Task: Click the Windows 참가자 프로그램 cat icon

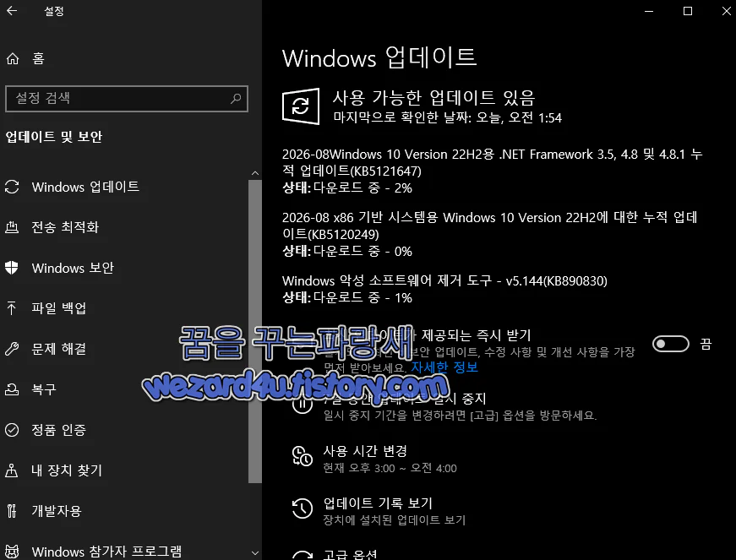Action: (12, 551)
